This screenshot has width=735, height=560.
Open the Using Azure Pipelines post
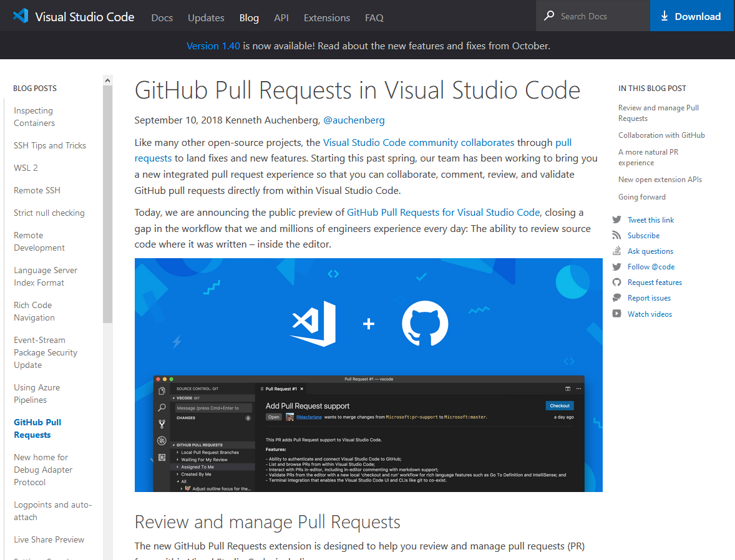[x=37, y=393]
